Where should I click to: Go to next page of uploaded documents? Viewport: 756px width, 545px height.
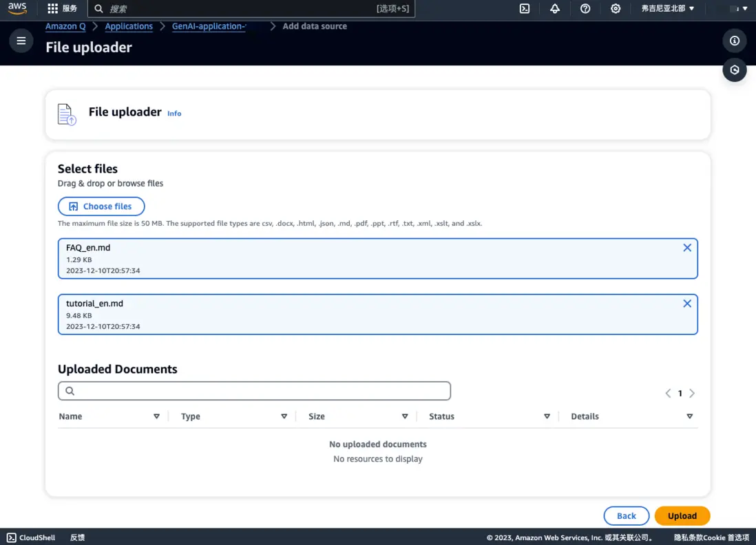point(692,393)
